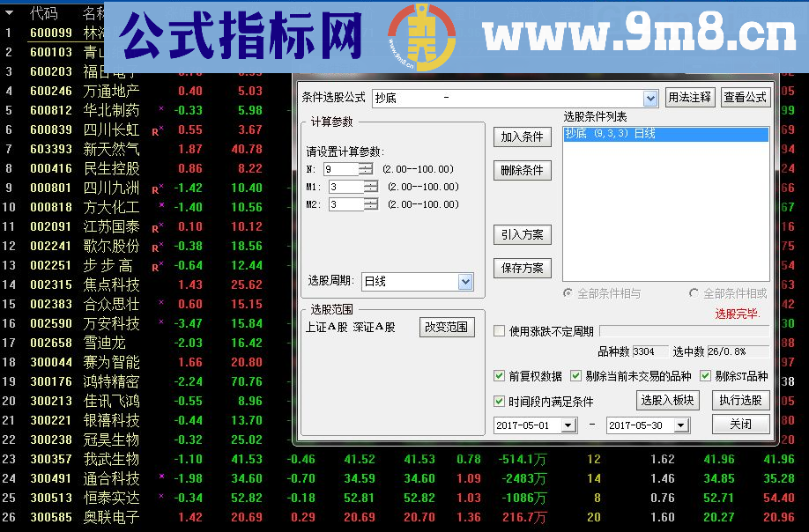809x532 pixels.
Task: Toggle the 使用涨跌不定周期 checkbox
Action: click(x=499, y=331)
